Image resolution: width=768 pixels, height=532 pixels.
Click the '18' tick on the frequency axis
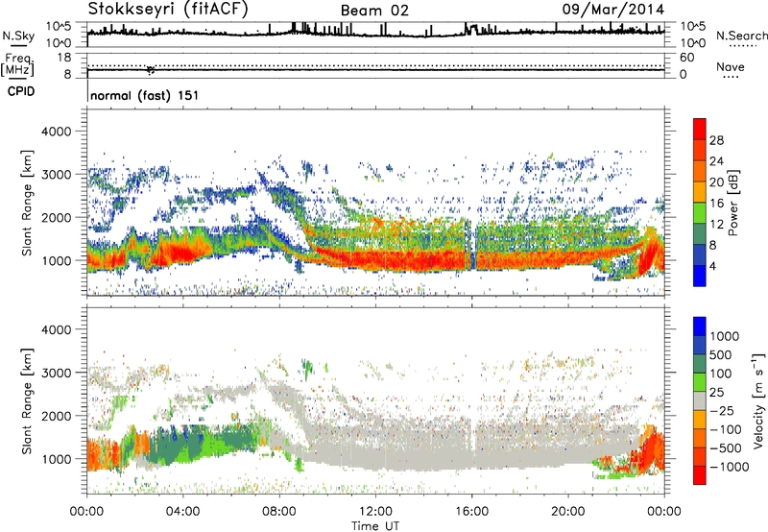tap(64, 58)
